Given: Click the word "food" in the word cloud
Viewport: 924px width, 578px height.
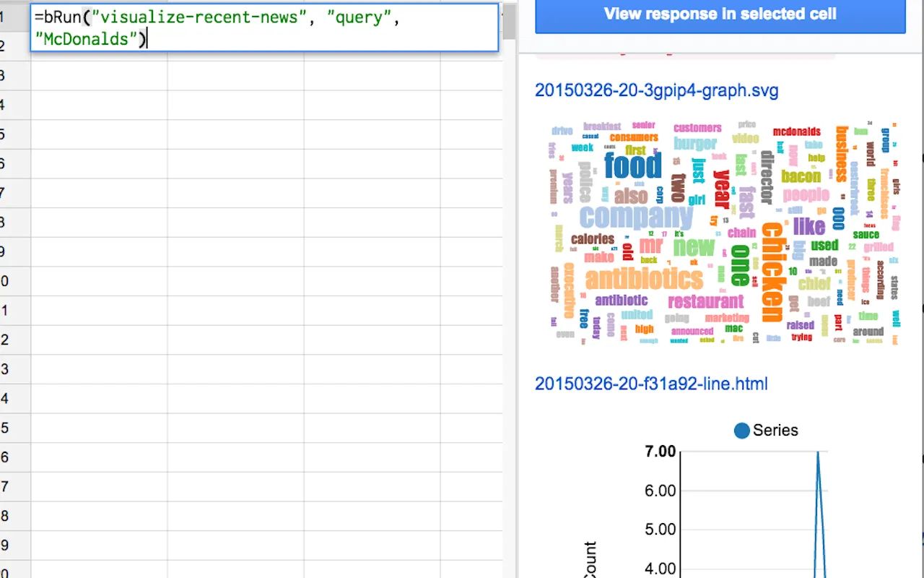Looking at the screenshot, I should [632, 165].
